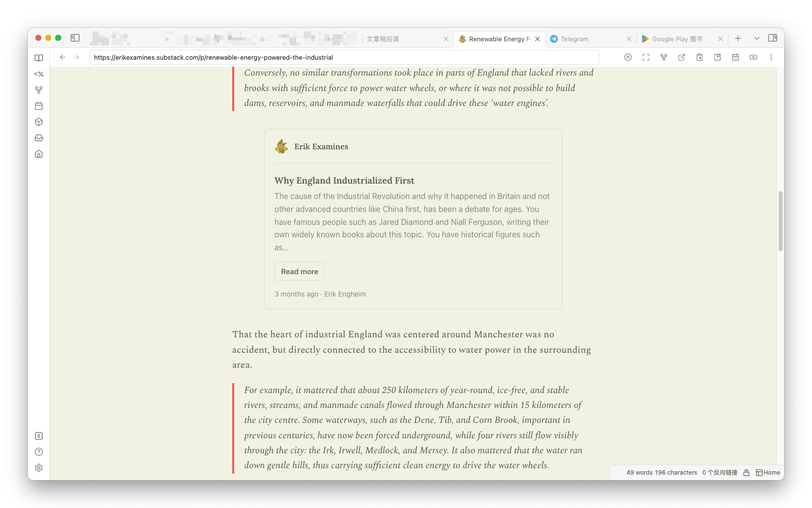Click the 0 个反向链接 backlinks status
Image resolution: width=812 pixels, height=508 pixels.
(720, 473)
